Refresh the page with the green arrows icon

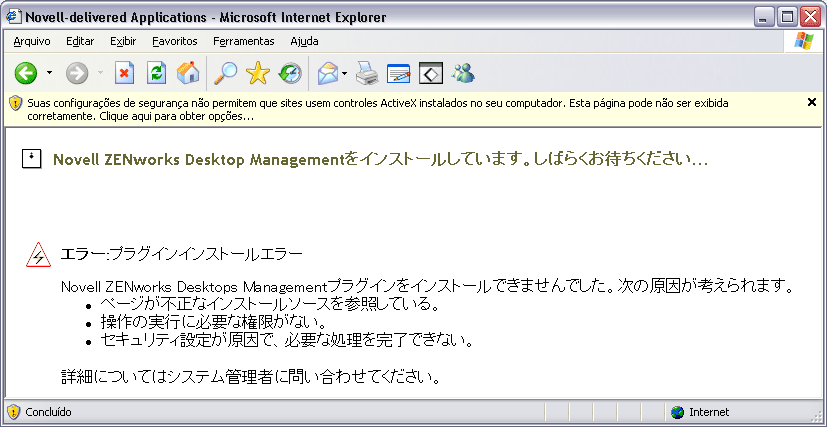[156, 73]
